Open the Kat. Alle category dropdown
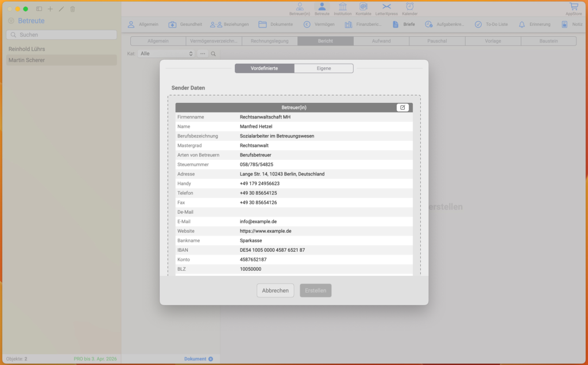 [x=167, y=53]
